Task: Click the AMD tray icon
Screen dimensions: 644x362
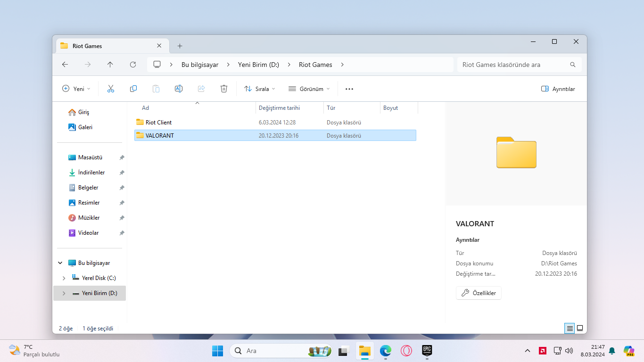Action: click(543, 351)
